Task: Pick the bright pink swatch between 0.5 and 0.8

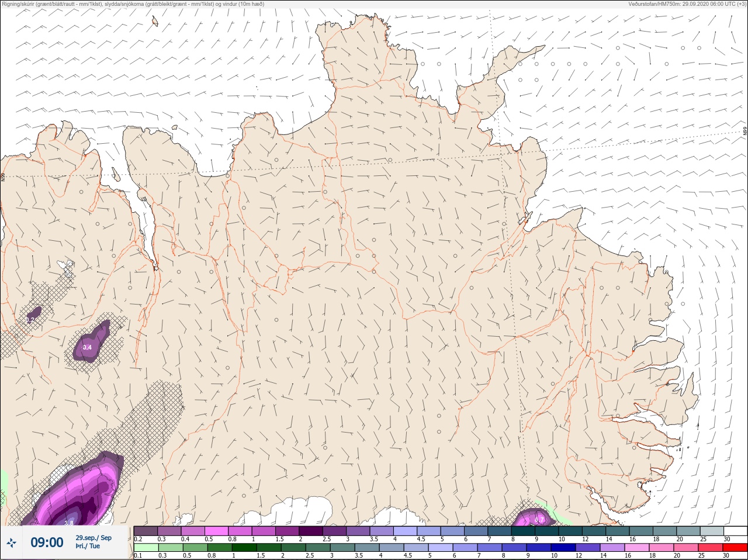Action: pyautogui.click(x=216, y=531)
